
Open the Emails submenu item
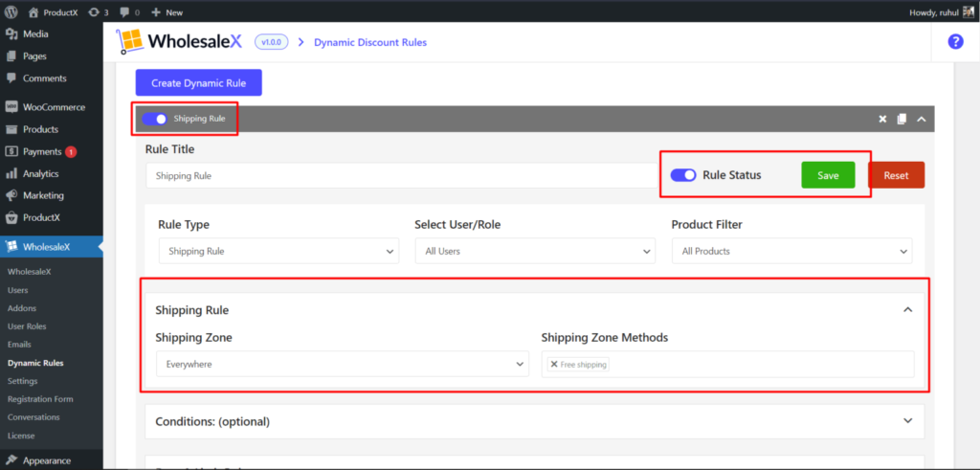pos(19,345)
